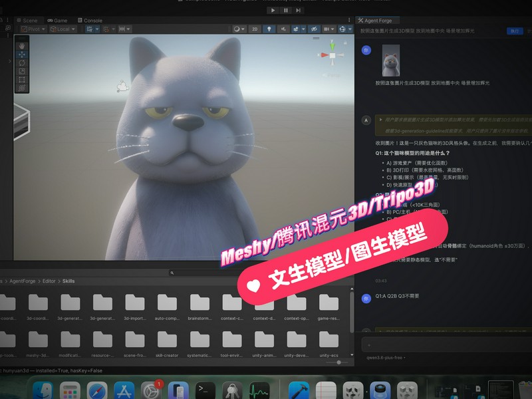Open scene camera settings dropdown
The width and height of the screenshot is (532, 399).
tap(329, 29)
